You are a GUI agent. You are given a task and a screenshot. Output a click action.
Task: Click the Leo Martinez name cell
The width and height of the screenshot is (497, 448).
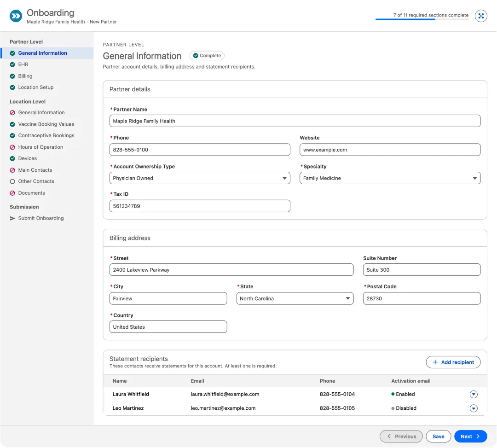(128, 408)
